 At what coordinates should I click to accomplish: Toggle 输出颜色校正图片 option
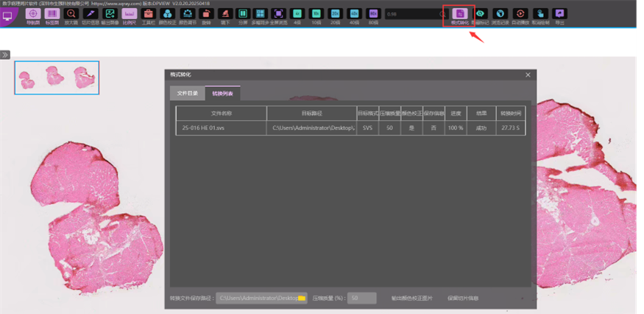point(411,298)
